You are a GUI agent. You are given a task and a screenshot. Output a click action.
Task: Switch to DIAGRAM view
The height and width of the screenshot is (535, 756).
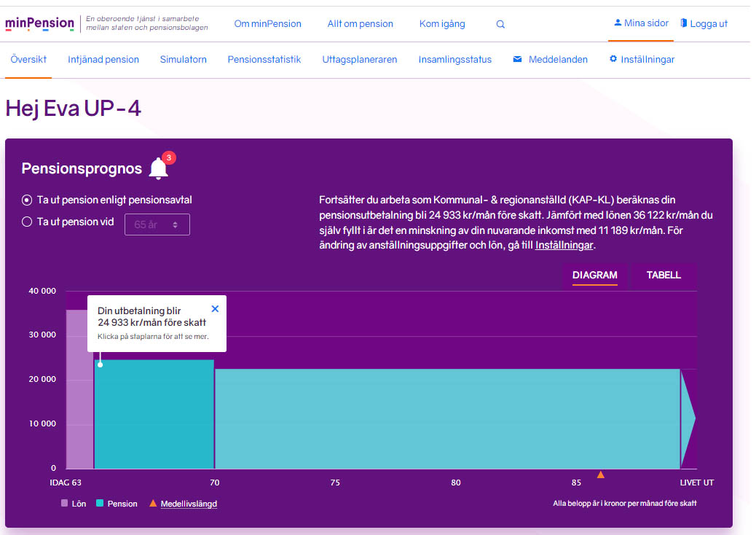(x=594, y=275)
